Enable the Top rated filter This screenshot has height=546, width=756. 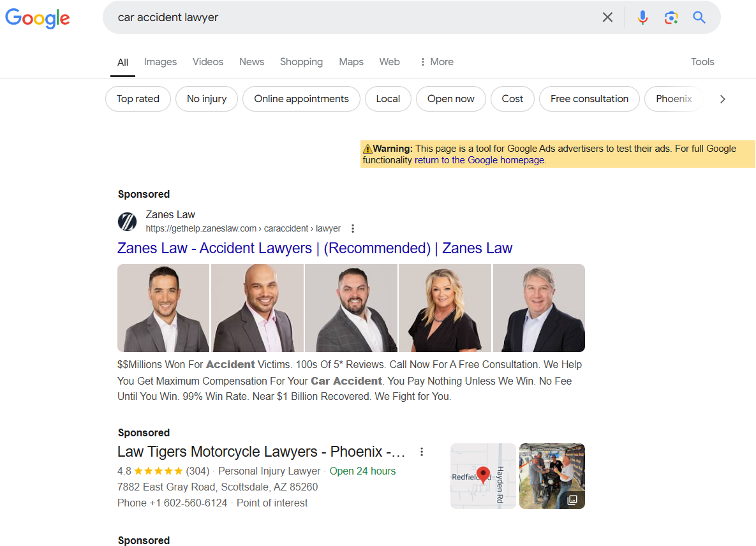click(138, 99)
